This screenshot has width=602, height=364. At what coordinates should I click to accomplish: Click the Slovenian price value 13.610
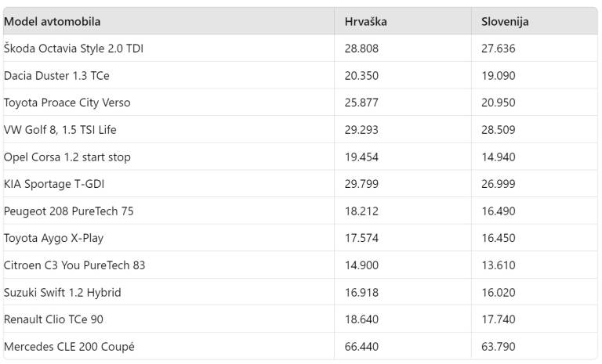498,265
